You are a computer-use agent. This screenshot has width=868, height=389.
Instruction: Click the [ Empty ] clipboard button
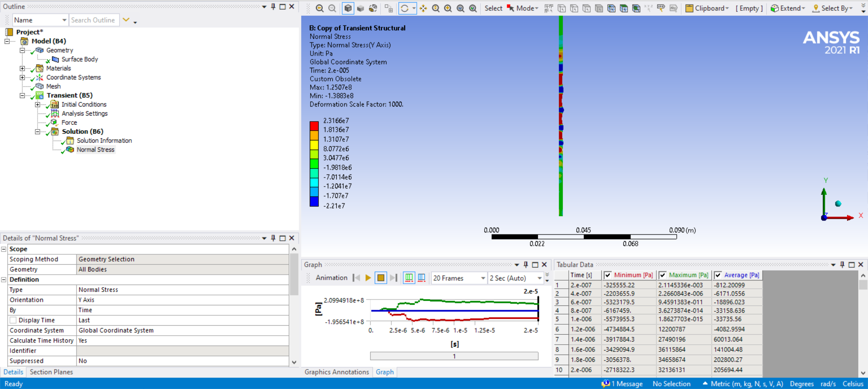click(x=749, y=8)
